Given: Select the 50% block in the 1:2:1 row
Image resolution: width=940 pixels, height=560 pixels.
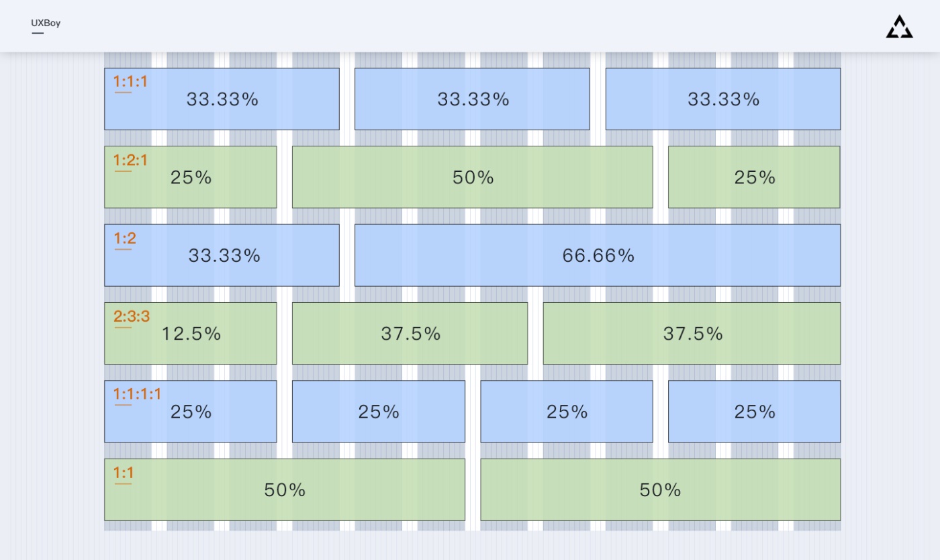Looking at the screenshot, I should (x=473, y=177).
